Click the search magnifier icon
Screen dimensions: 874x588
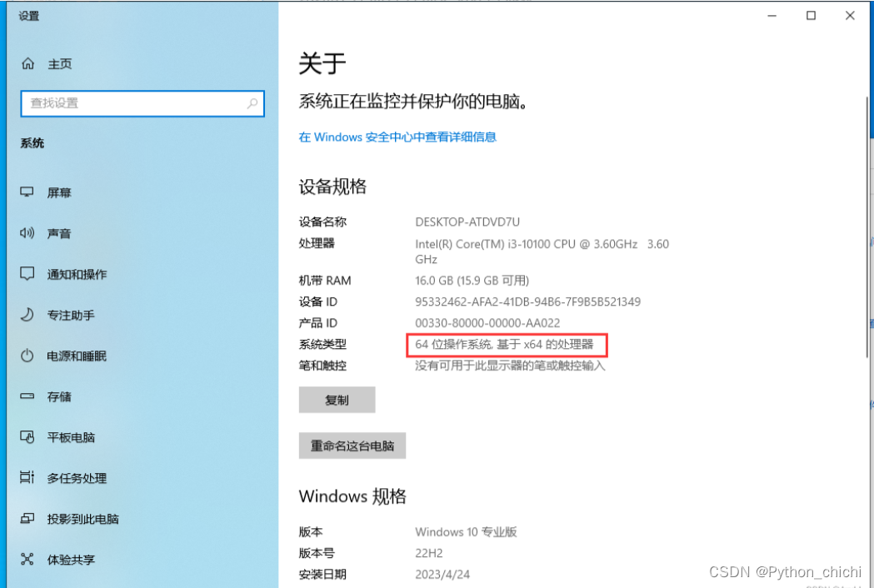(252, 103)
